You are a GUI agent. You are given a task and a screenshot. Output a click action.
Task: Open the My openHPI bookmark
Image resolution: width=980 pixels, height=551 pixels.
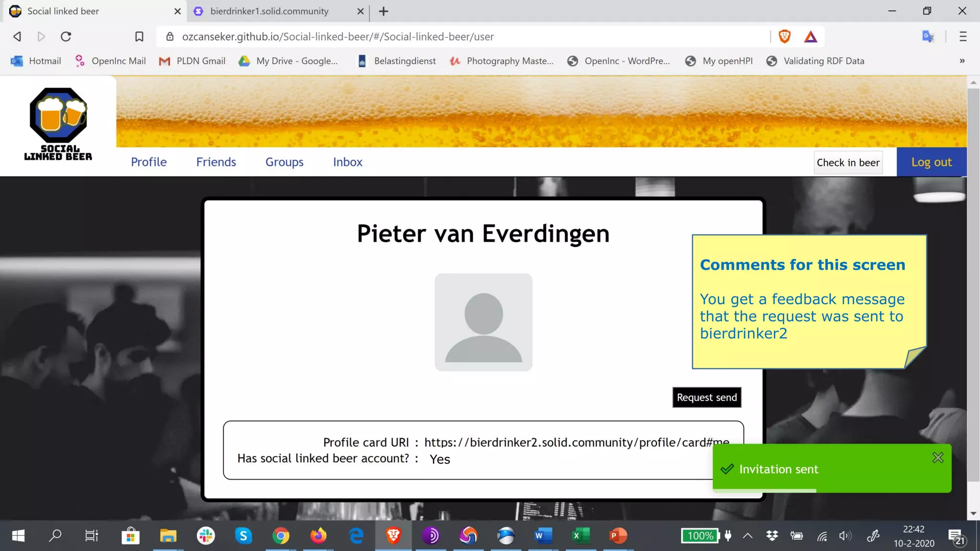tap(719, 61)
